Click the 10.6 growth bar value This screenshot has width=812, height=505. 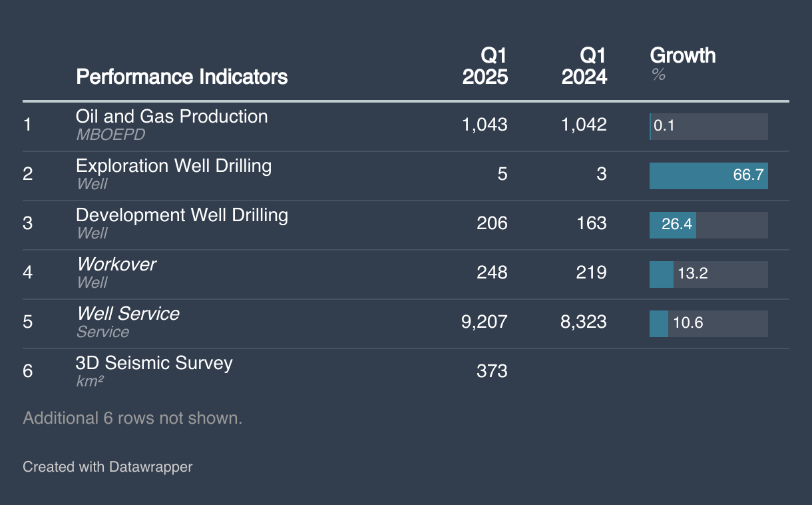688,324
